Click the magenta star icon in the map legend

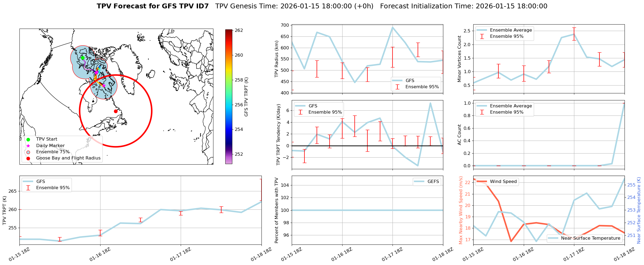point(28,146)
